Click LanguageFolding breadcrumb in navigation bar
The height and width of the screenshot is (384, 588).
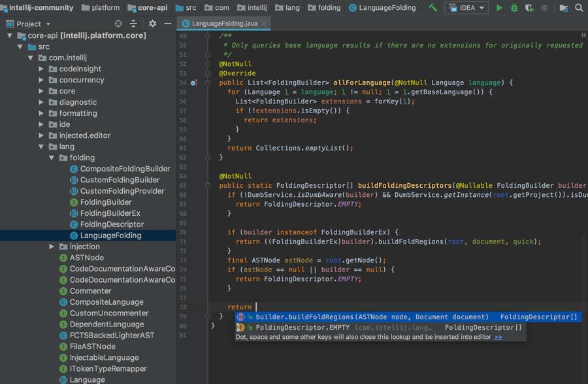click(x=382, y=7)
